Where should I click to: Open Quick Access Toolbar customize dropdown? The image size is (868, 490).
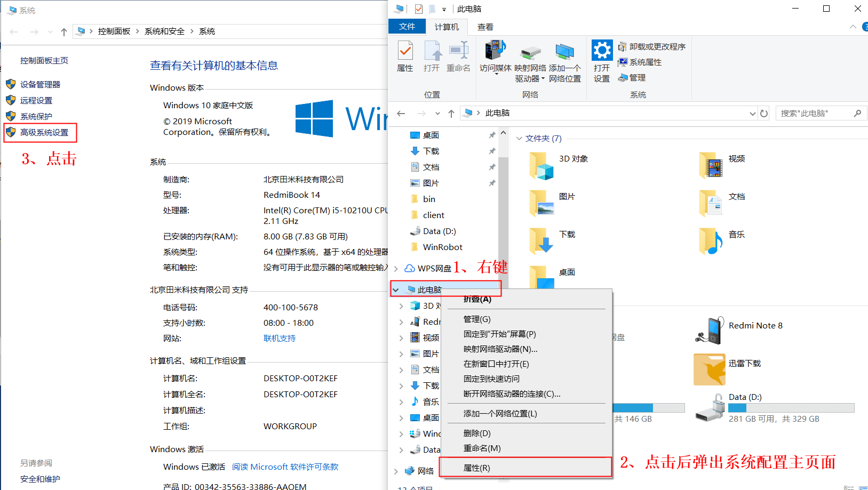tap(444, 9)
